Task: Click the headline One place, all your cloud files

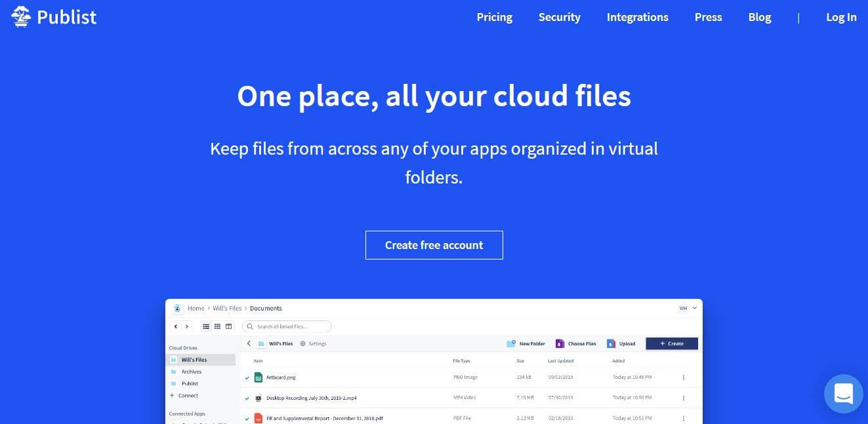Action: (x=434, y=96)
